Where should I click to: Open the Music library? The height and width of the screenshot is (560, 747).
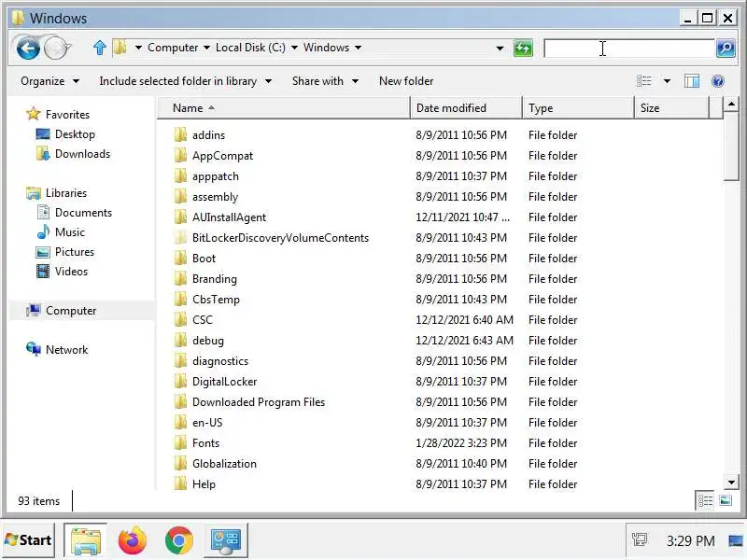(69, 231)
